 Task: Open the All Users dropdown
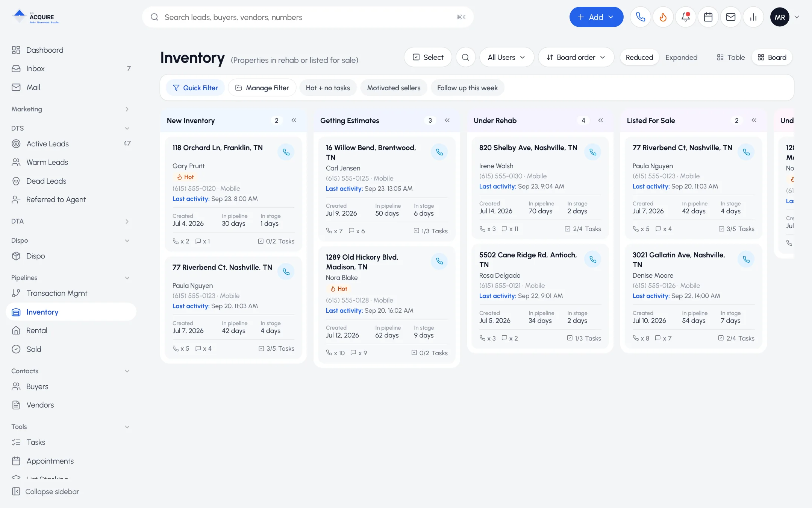pyautogui.click(x=506, y=57)
